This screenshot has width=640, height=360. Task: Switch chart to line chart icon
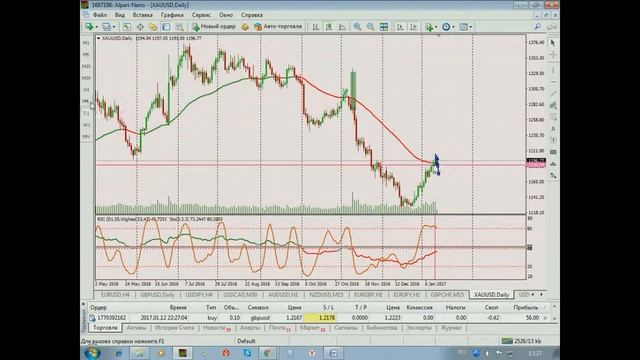point(342,27)
